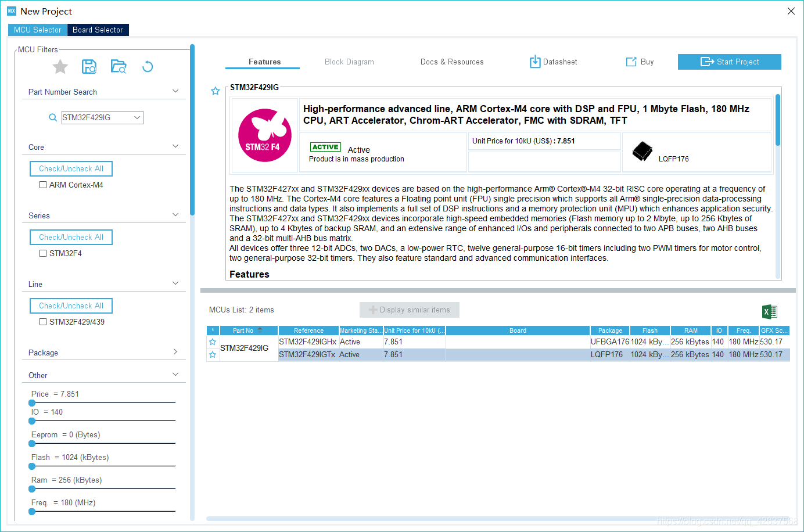The image size is (804, 532).
Task: Click Check/Uncheck All under Line
Action: (71, 306)
